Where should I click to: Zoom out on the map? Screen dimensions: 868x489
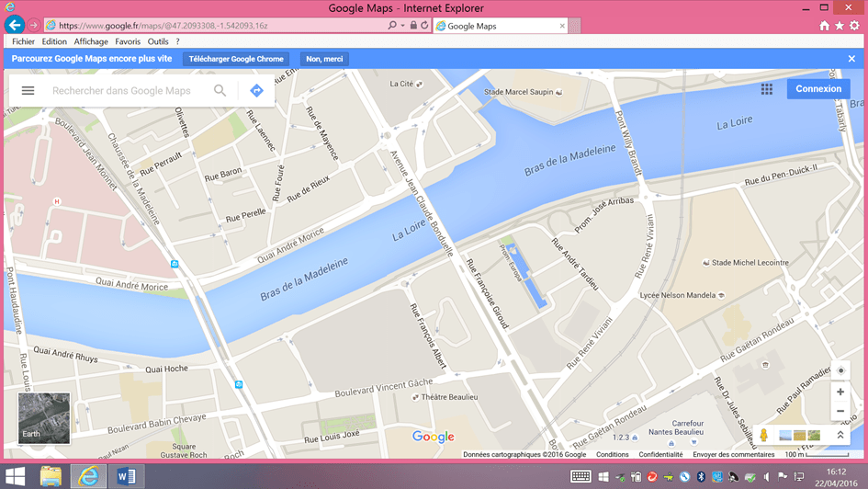840,412
